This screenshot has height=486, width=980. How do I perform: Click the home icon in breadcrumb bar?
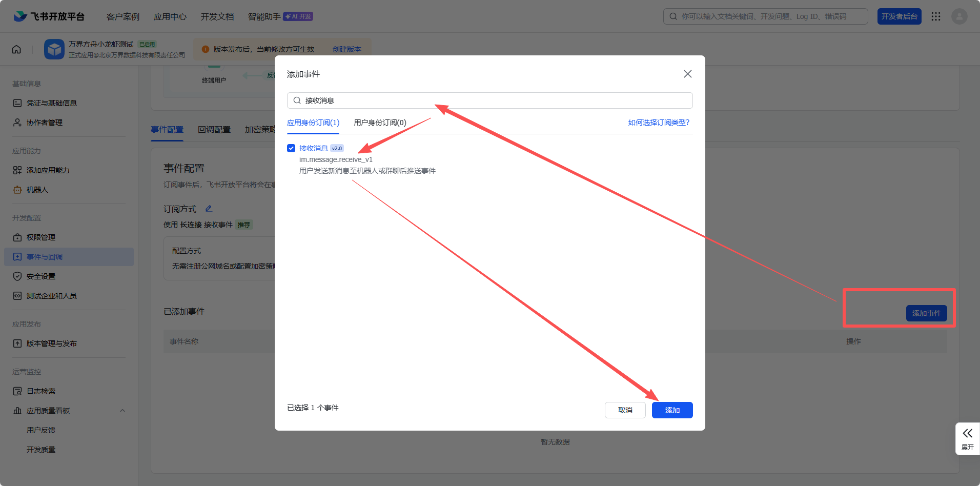tap(16, 49)
